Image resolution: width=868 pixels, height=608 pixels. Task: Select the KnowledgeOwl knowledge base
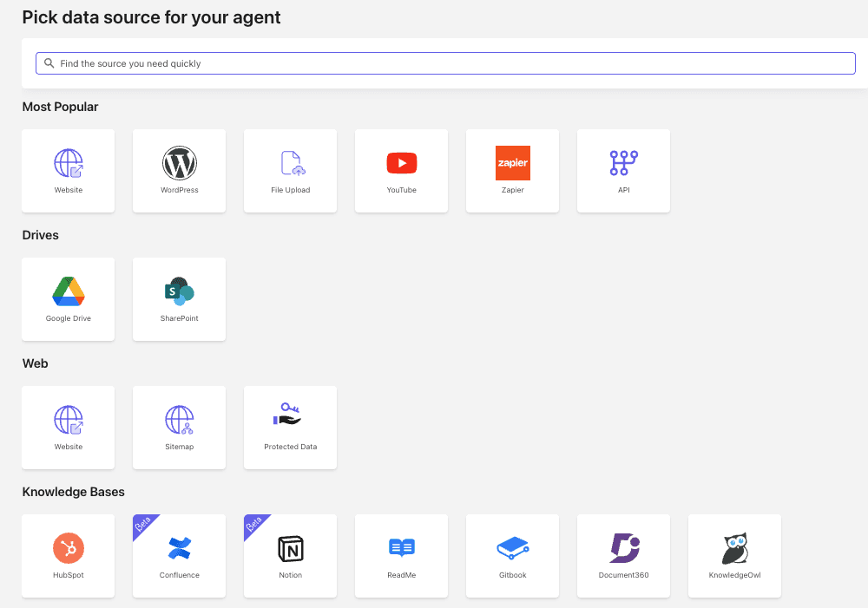(x=734, y=556)
